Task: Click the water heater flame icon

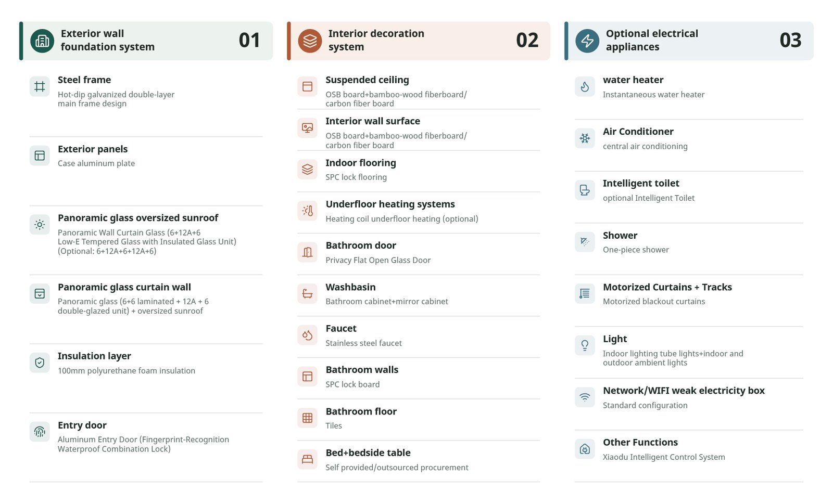Action: pos(585,86)
